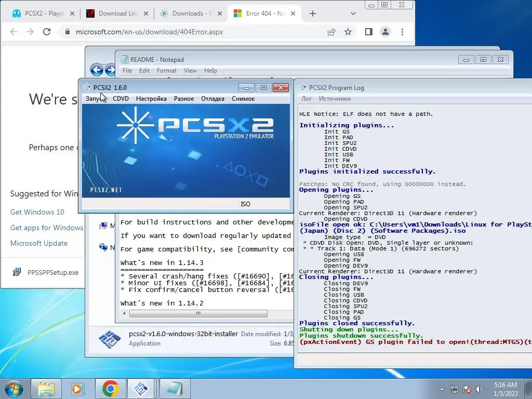Click the Notepad scrollbar left arrow

pos(124,313)
